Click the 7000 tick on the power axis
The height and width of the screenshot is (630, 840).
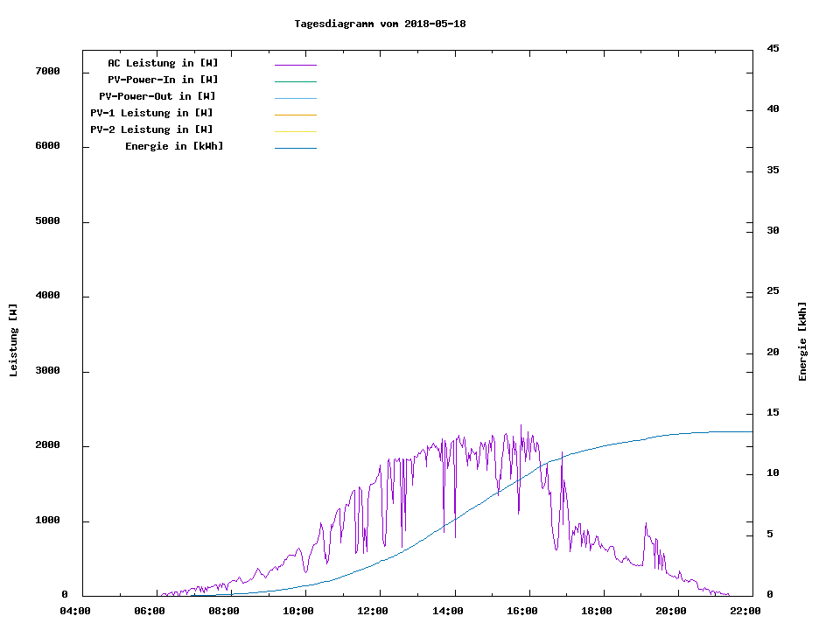tap(47, 71)
